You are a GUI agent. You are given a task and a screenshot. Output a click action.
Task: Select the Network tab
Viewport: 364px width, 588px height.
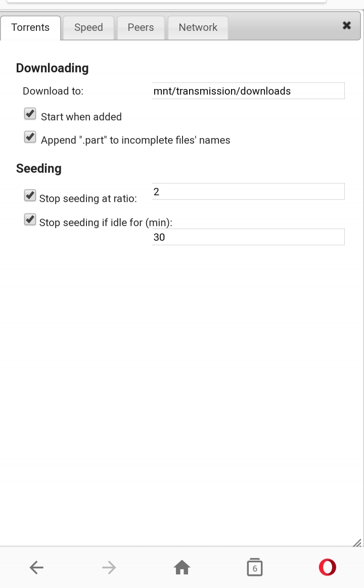click(198, 28)
